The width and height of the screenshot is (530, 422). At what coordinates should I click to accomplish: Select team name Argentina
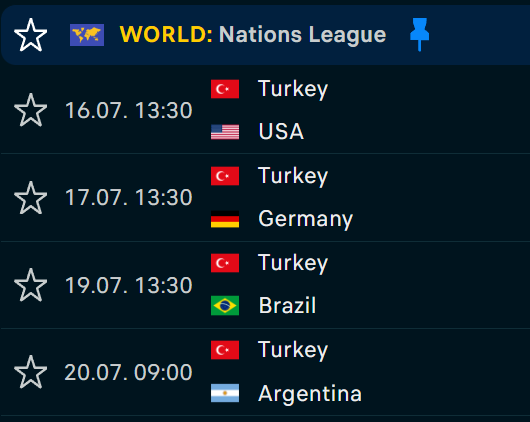(x=310, y=394)
